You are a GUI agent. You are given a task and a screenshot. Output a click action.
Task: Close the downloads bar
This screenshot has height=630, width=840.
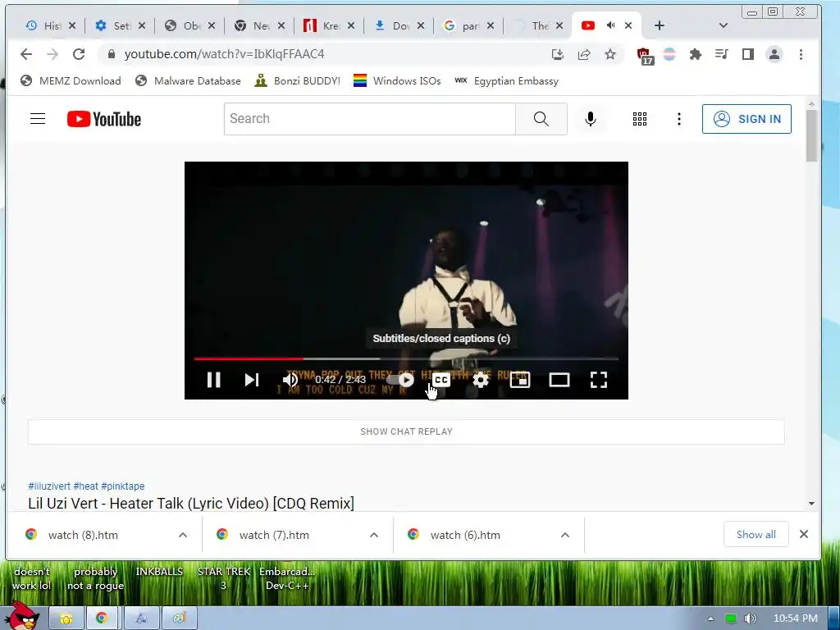click(x=804, y=534)
